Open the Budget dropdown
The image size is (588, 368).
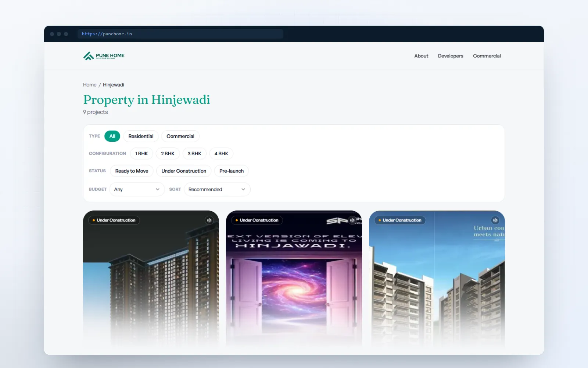[137, 189]
